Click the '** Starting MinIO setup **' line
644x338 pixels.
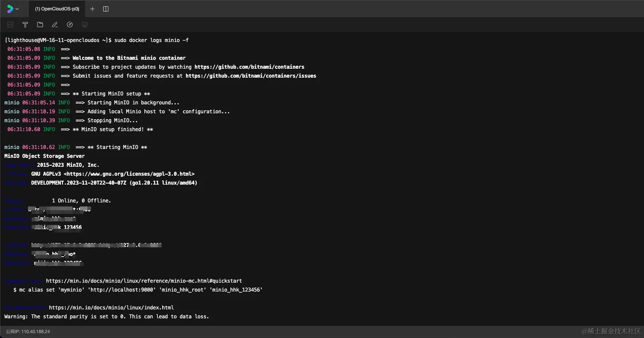tap(79, 94)
